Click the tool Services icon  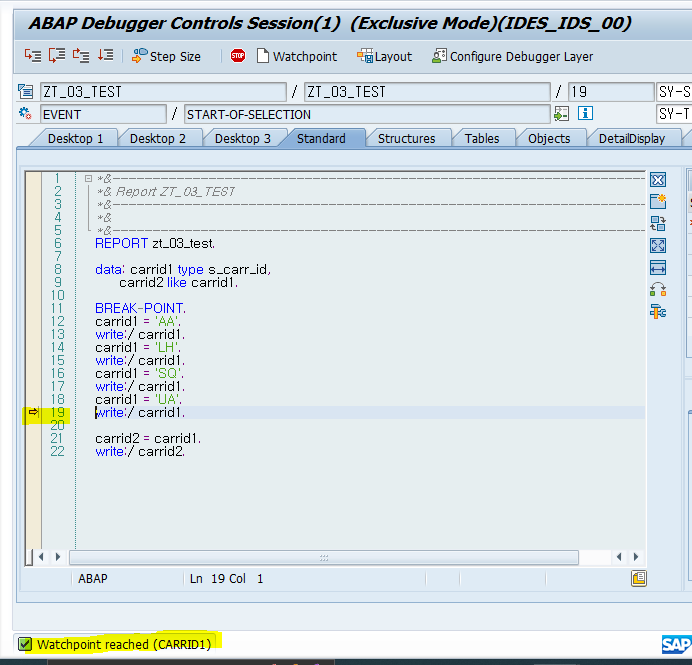click(658, 312)
